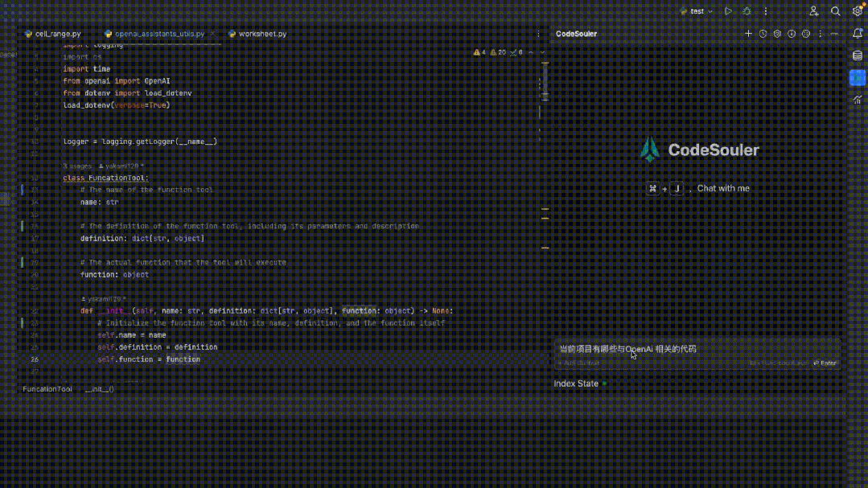Hide the CodeSouler tool window
The image size is (868, 488).
pos(835,34)
